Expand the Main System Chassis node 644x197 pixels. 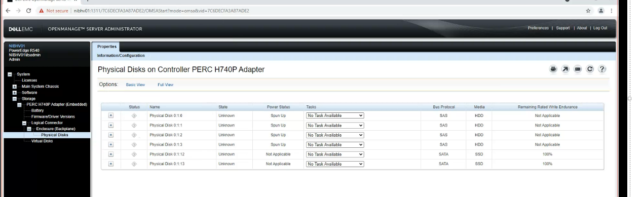[x=15, y=87]
